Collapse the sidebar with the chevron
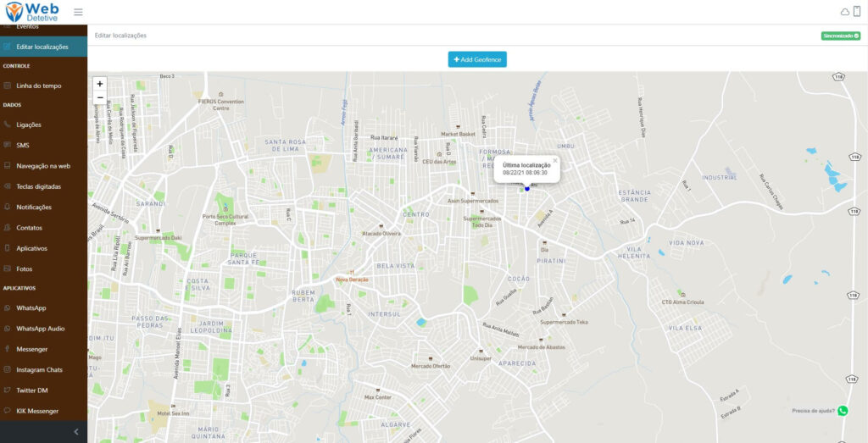 76,432
